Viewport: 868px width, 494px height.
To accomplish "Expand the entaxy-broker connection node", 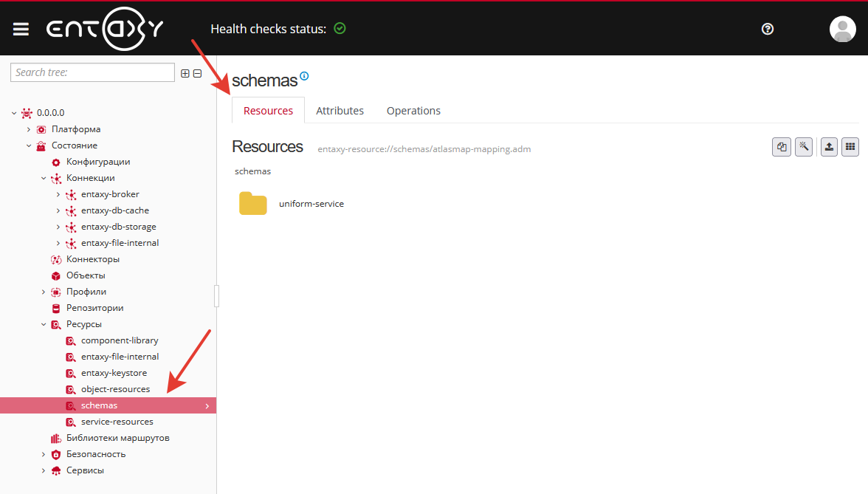I will point(58,194).
